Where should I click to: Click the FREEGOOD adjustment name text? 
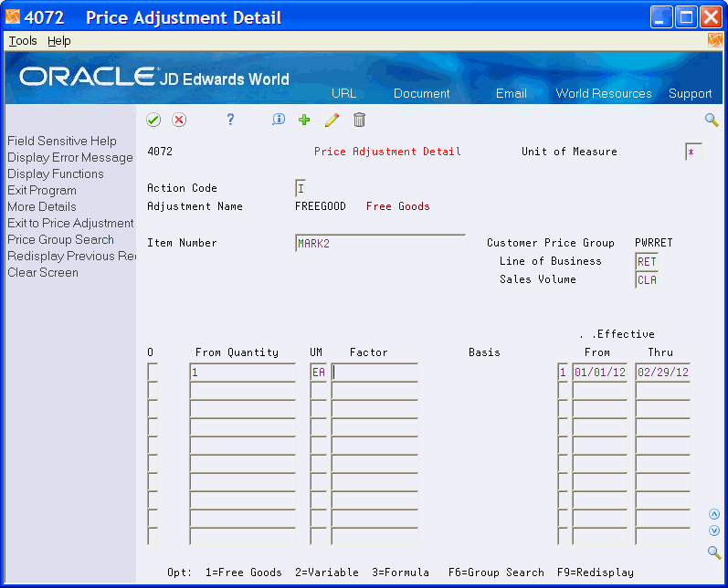coord(321,206)
